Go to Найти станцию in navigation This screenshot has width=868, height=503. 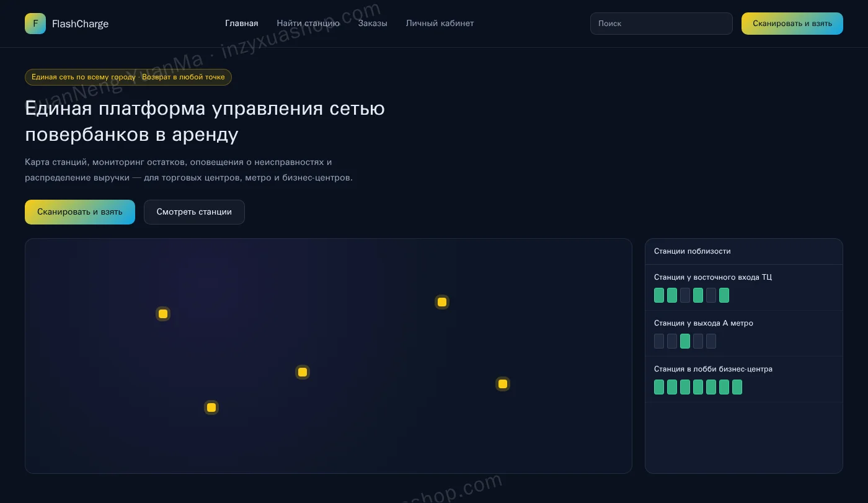coord(308,24)
